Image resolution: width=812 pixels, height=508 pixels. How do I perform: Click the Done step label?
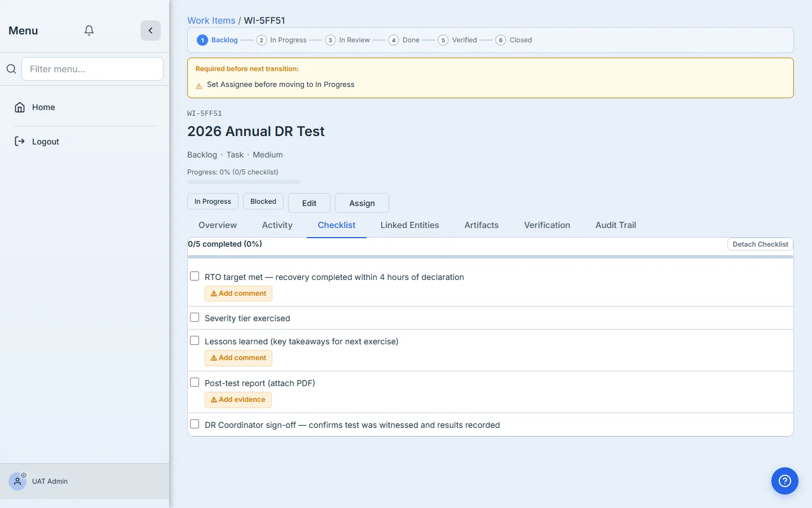(411, 40)
